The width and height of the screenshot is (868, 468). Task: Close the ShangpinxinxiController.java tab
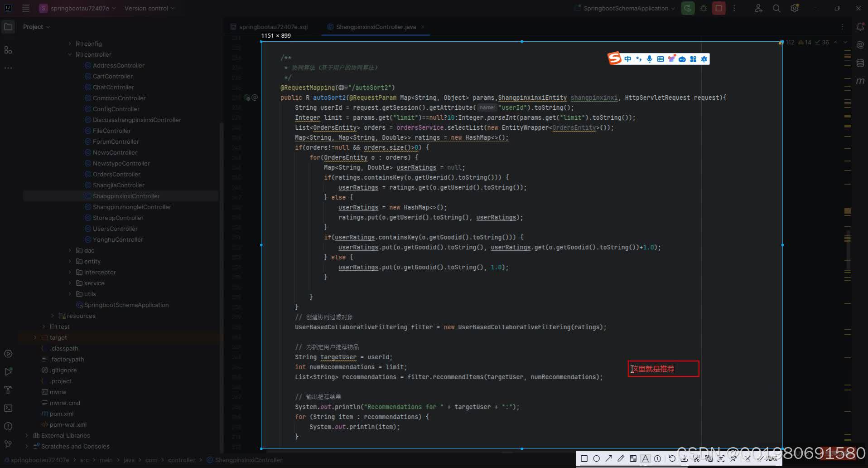[x=423, y=27]
